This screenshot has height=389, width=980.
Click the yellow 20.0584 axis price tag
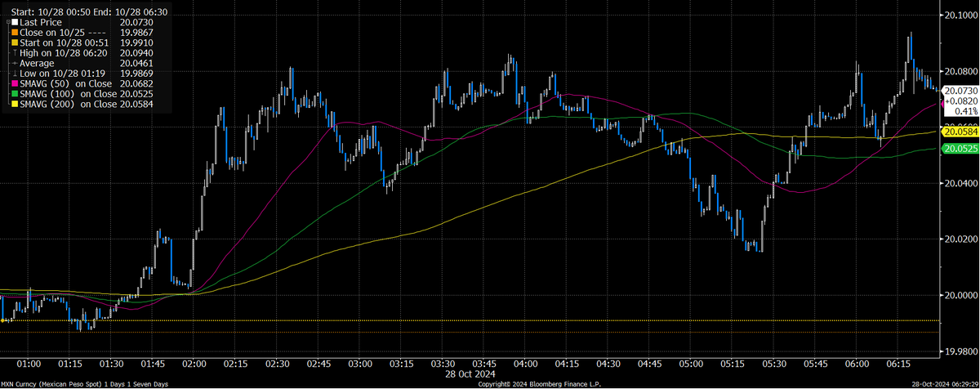(961, 131)
